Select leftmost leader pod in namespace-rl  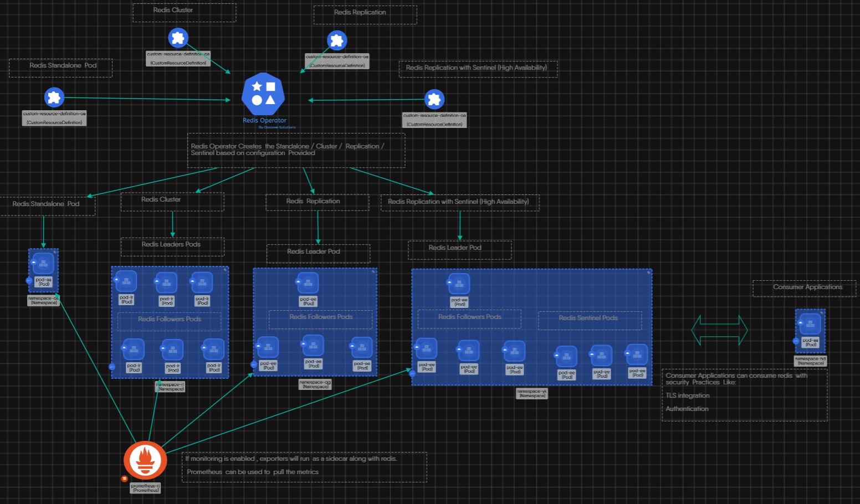coord(126,281)
